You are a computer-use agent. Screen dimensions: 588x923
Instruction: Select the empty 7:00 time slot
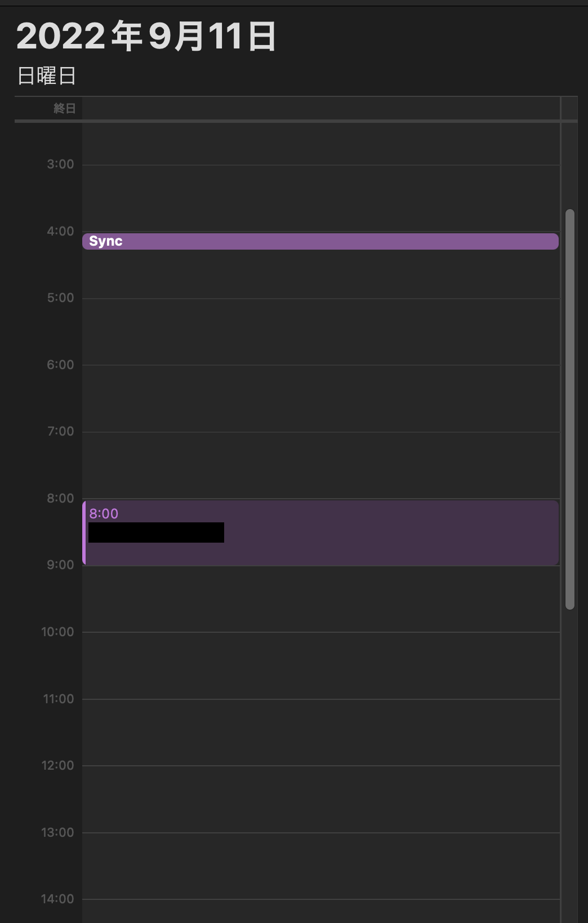pyautogui.click(x=321, y=465)
